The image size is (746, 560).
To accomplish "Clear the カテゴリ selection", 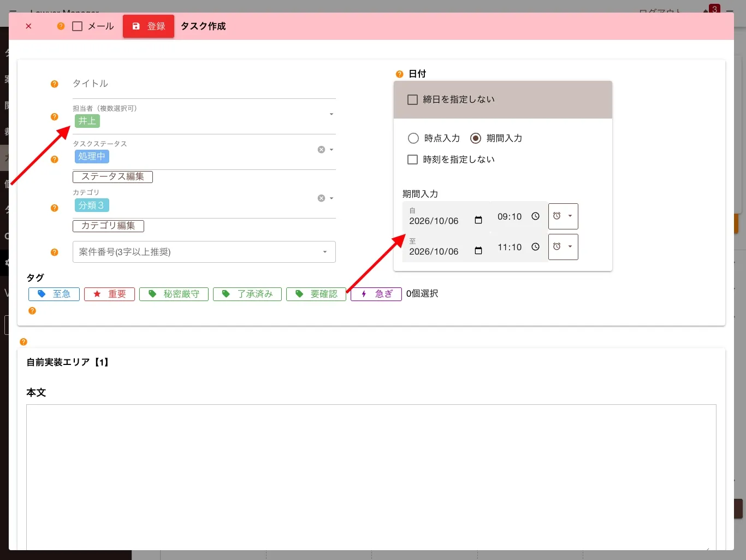I will 321,198.
